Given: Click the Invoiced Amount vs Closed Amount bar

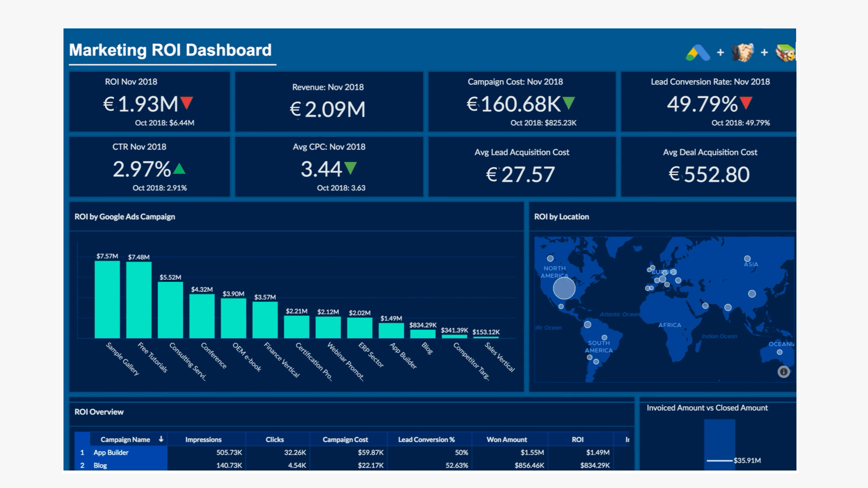Looking at the screenshot, I should click(x=720, y=445).
